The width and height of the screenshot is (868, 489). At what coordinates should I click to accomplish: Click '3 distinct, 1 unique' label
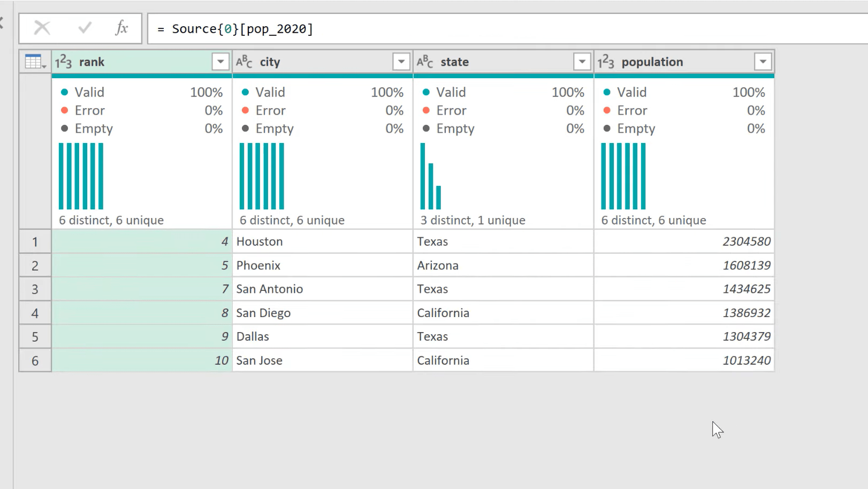(473, 220)
